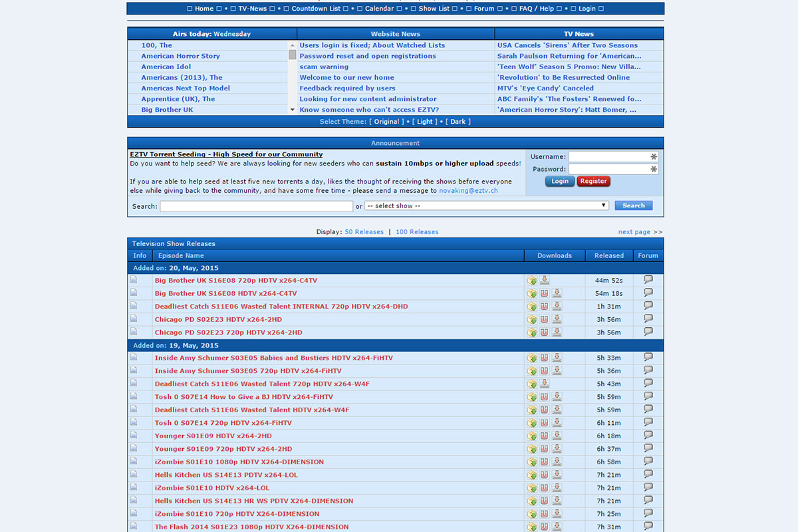This screenshot has width=798, height=532.
Task: Click info icon beside Younger S01E09 HDTV x264-2HD
Action: pos(134,436)
